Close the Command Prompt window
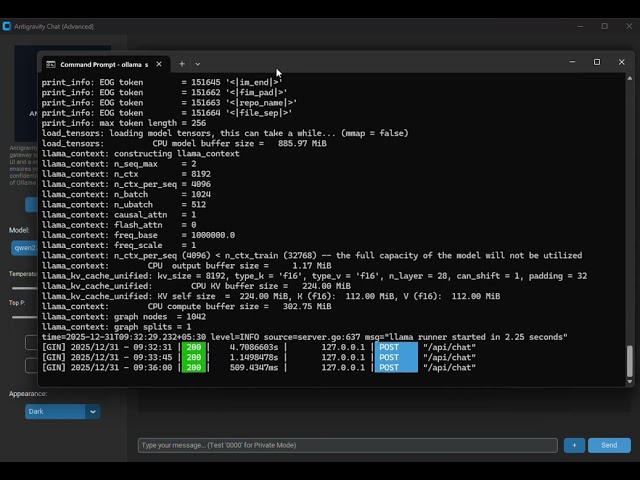 pos(621,62)
